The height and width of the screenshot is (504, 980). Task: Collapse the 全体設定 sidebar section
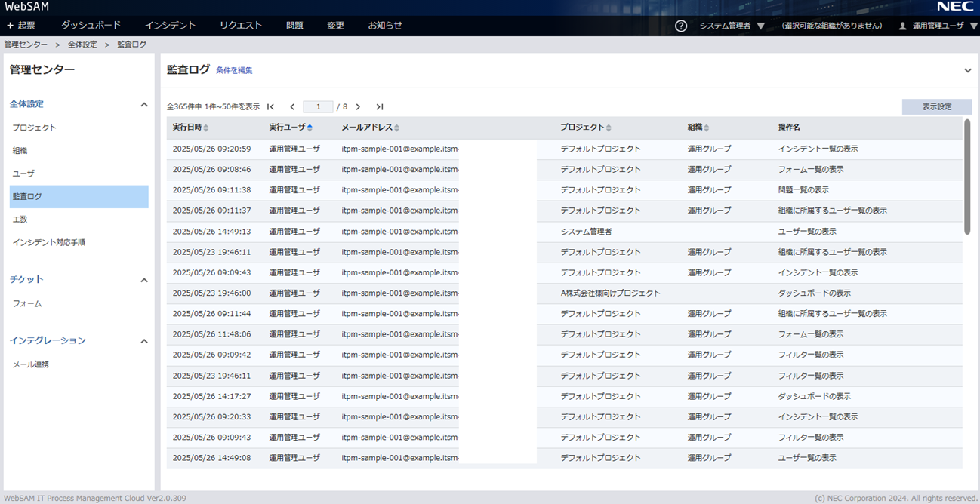(144, 105)
